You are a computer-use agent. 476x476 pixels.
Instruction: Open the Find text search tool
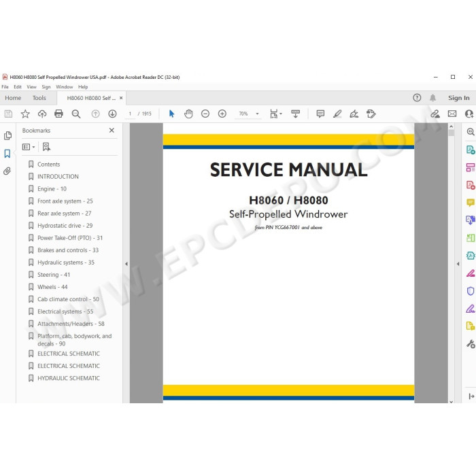coord(76,114)
